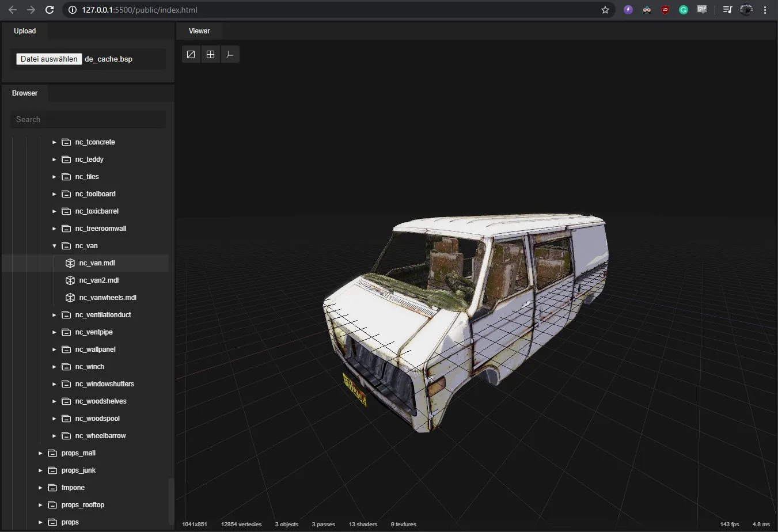
Task: Click the '13 shaders' status text
Action: (x=363, y=525)
